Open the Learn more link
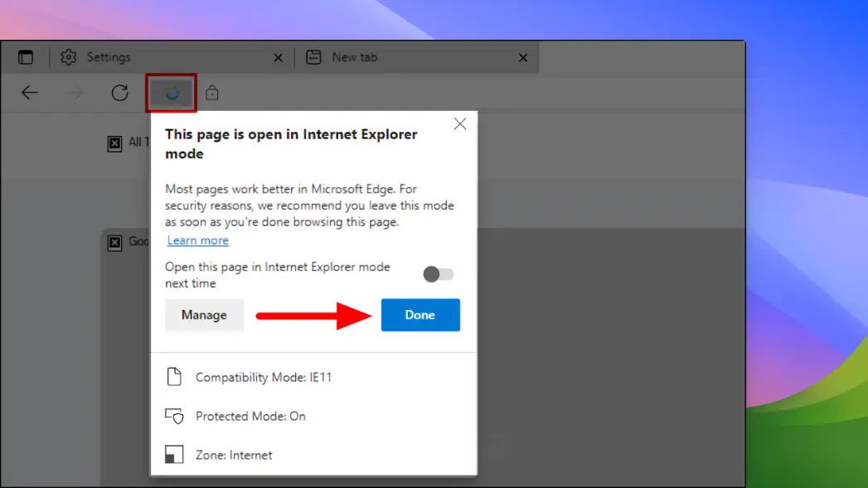 197,239
